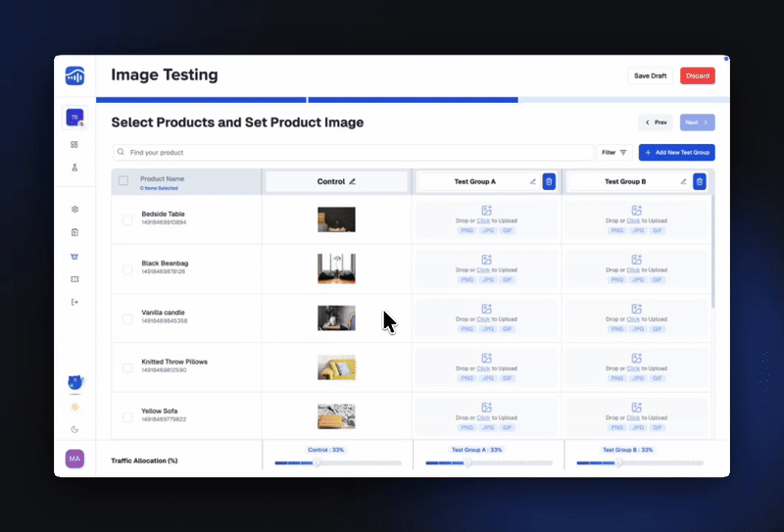The image size is (784, 532).
Task: Delete Test Group A with trash icon
Action: coord(549,181)
